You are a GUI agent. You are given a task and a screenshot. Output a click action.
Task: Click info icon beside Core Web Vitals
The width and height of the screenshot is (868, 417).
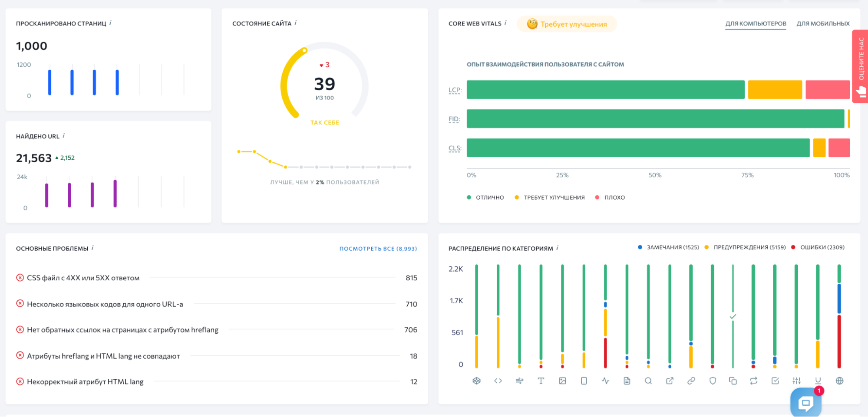coord(505,23)
